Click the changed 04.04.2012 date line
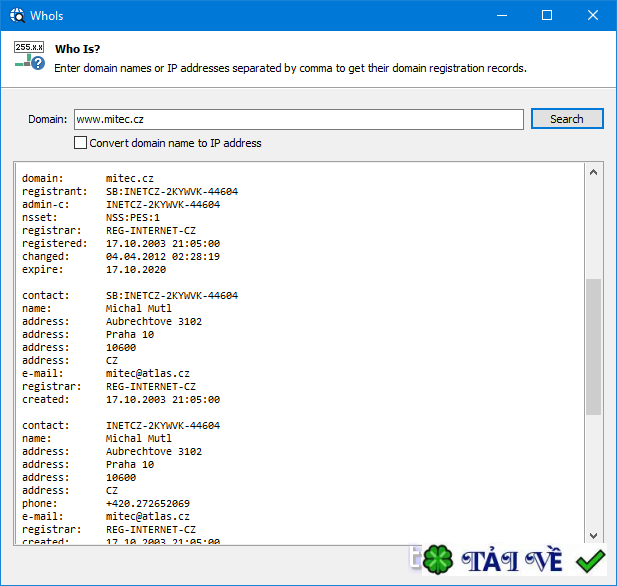 (162, 256)
